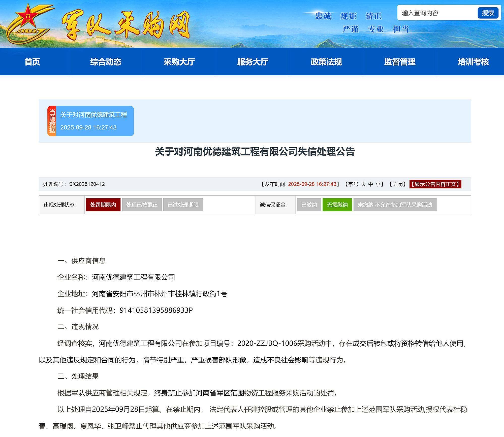
Task: Click the green 无需缴纳 deposit tag
Action: click(337, 205)
